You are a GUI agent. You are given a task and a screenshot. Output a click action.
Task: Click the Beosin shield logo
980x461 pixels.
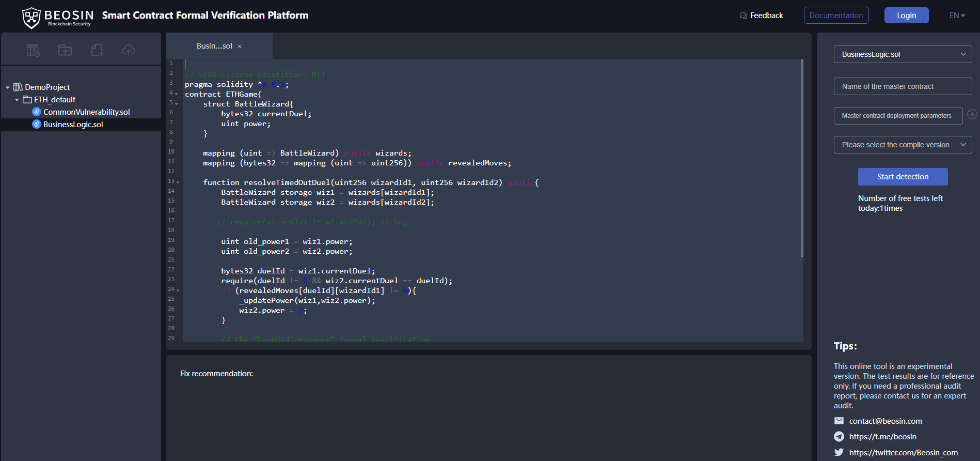[x=31, y=18]
